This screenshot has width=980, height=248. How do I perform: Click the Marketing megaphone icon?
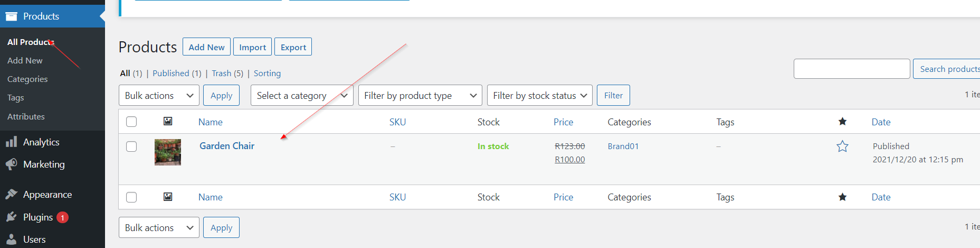(11, 164)
